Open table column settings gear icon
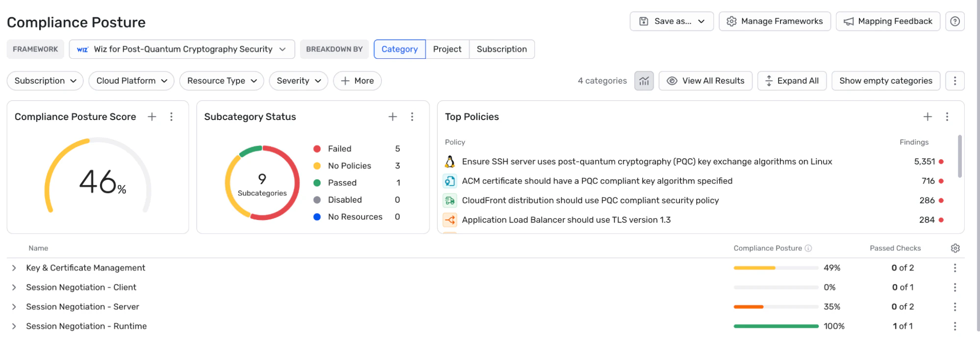This screenshot has height=341, width=980. (955, 248)
